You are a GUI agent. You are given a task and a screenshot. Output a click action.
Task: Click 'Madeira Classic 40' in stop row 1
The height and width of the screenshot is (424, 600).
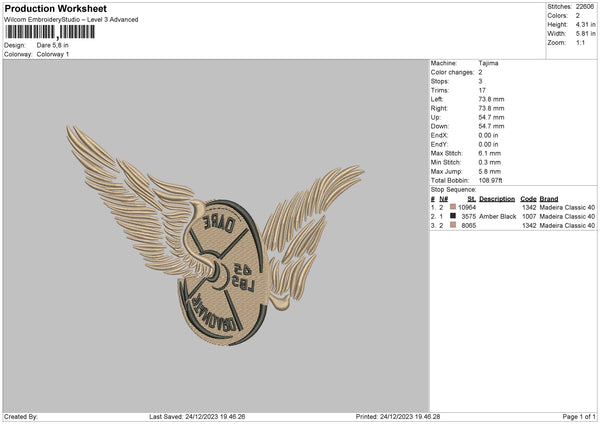pyautogui.click(x=567, y=207)
